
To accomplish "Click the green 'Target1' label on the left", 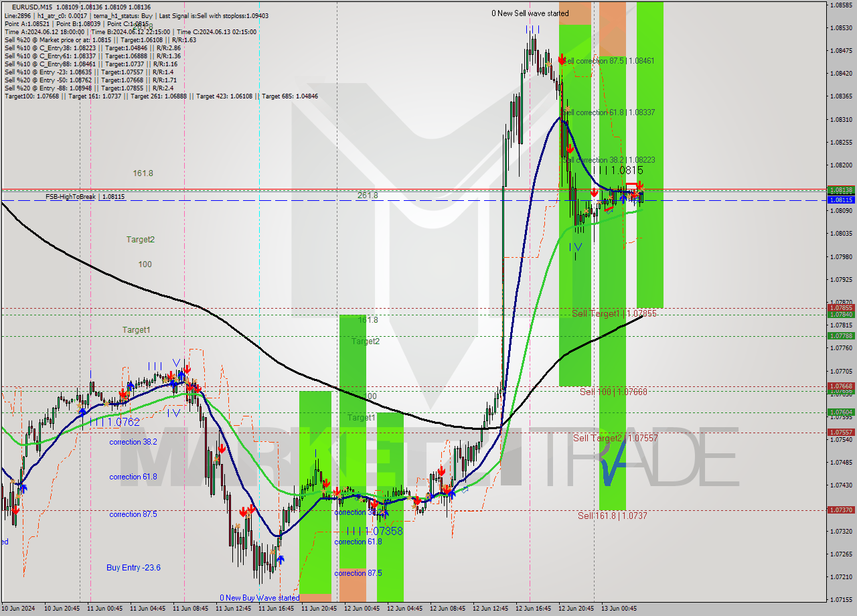I will 136,330.
